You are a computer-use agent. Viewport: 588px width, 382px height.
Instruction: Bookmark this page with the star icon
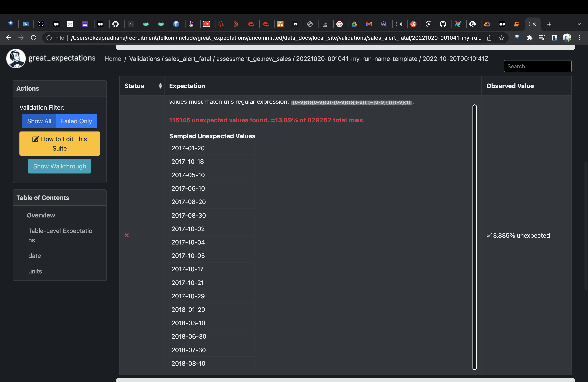tap(501, 38)
